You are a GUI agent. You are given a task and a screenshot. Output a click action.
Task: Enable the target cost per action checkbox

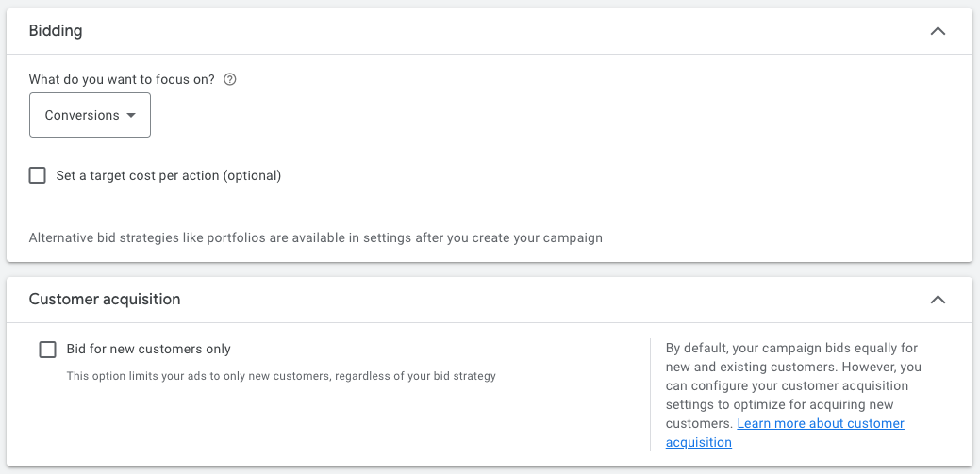(x=38, y=175)
